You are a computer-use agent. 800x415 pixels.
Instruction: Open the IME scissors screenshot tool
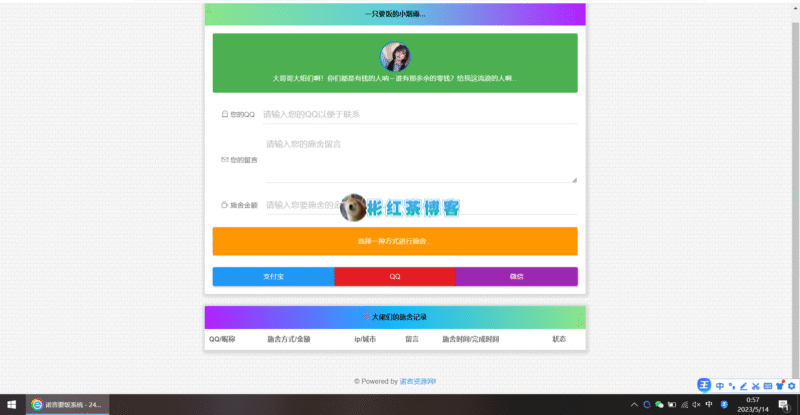pos(756,386)
